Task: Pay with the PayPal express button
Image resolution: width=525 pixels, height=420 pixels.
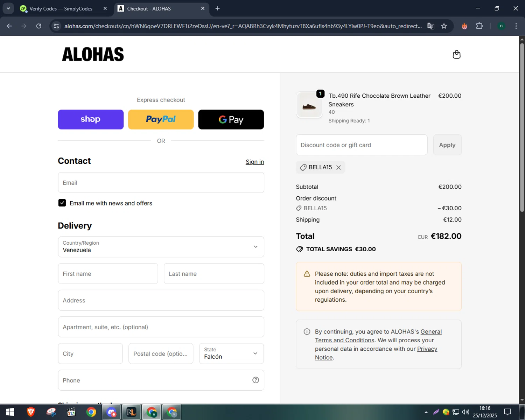Action: pos(161,120)
